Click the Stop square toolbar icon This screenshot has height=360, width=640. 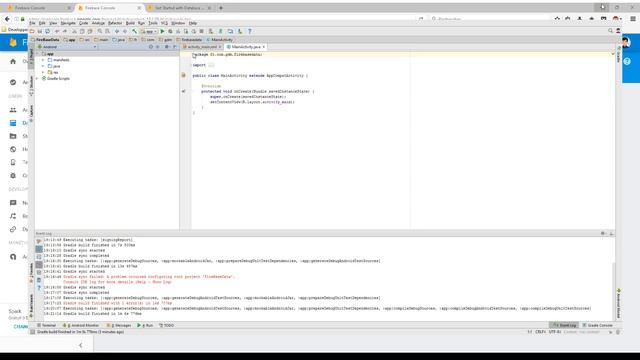(201, 31)
